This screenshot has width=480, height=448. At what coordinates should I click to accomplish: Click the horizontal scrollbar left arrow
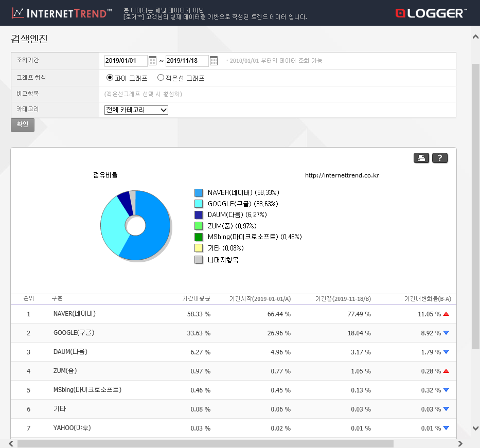pyautogui.click(x=11, y=444)
